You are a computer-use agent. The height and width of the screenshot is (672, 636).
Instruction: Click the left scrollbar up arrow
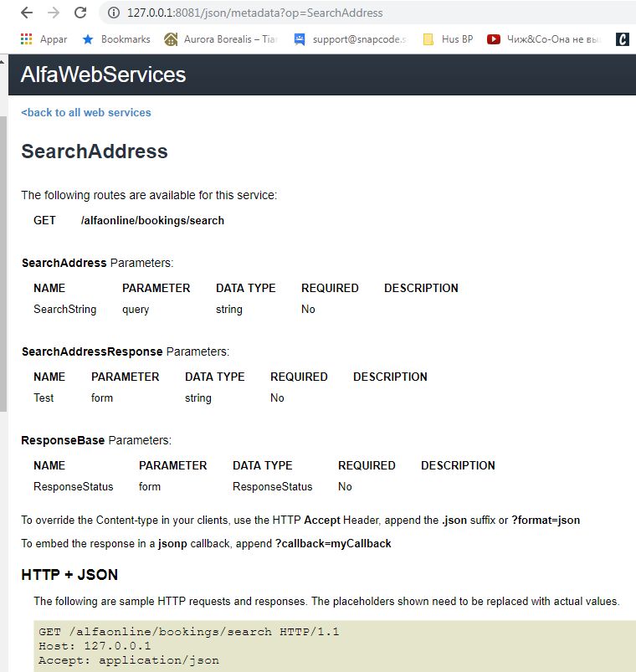point(3,62)
